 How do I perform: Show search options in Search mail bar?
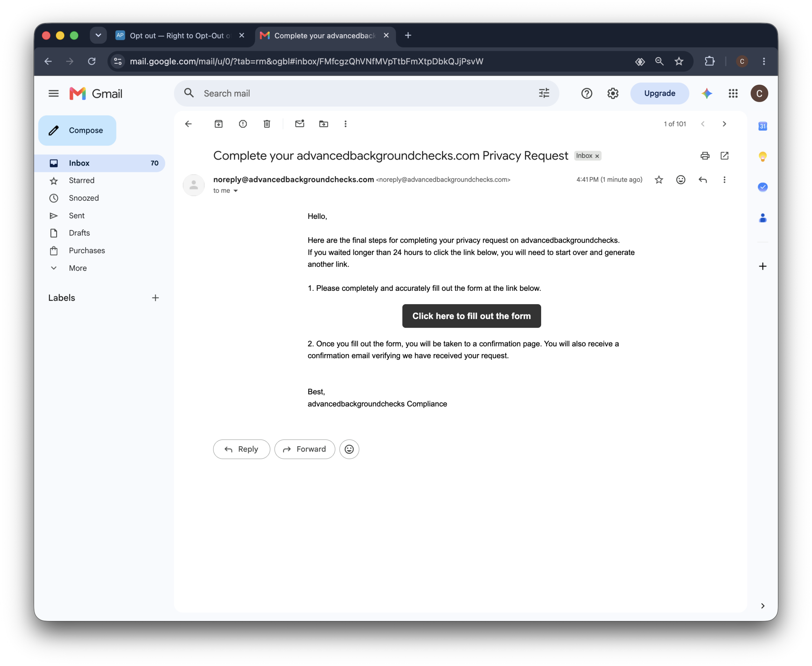(x=544, y=93)
